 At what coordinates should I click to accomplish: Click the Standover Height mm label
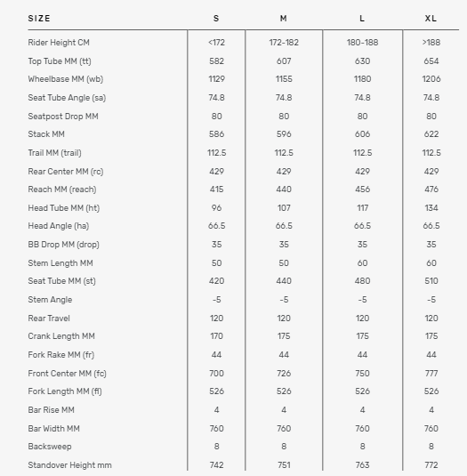[69, 465]
